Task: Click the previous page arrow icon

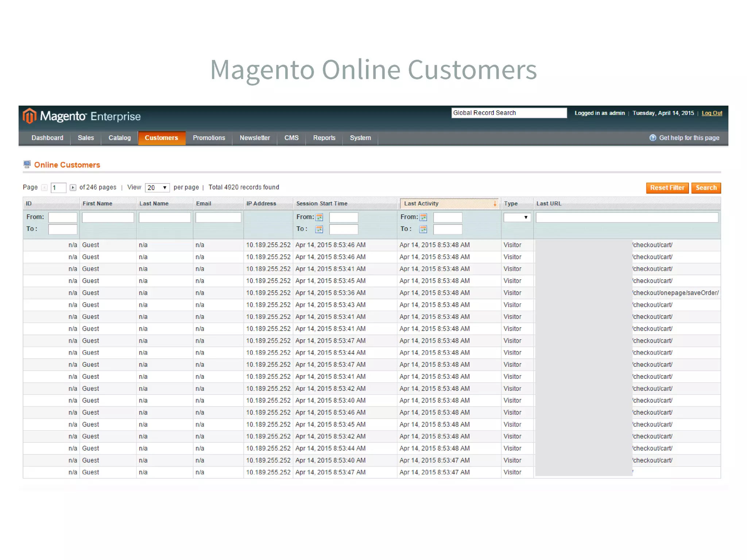Action: pos(44,187)
